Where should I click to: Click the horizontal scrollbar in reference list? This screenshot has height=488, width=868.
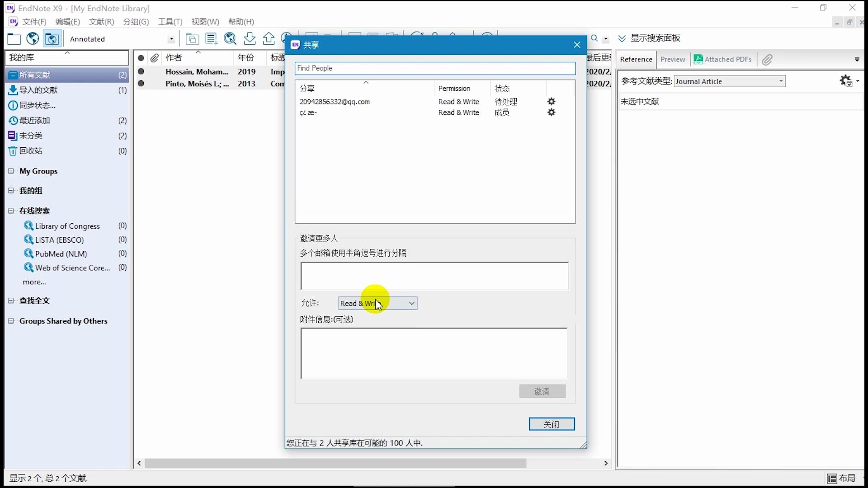pos(335,463)
